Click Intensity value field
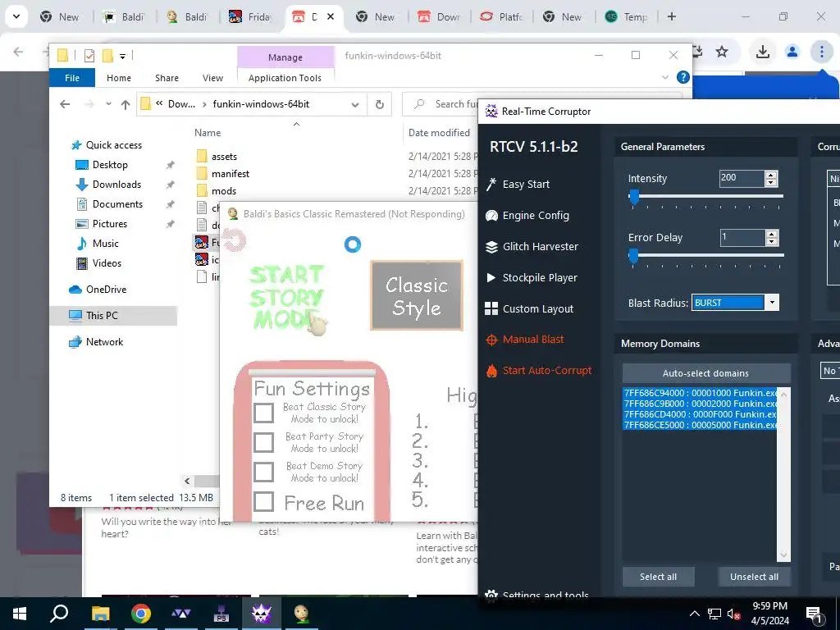Viewport: 840px width, 630px height. coord(742,178)
